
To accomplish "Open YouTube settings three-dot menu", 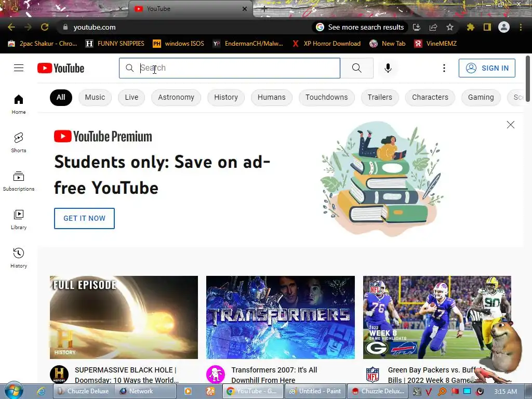I will [444, 68].
